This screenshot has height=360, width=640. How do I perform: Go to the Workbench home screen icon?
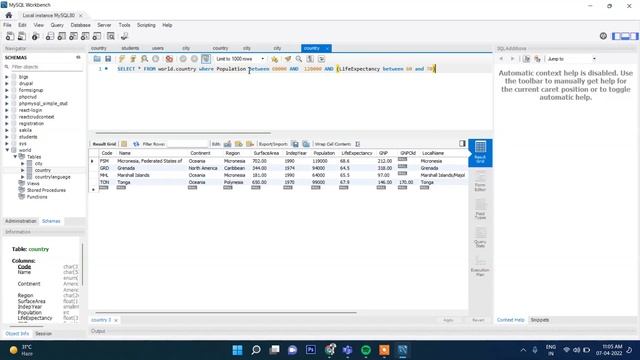tap(9, 15)
